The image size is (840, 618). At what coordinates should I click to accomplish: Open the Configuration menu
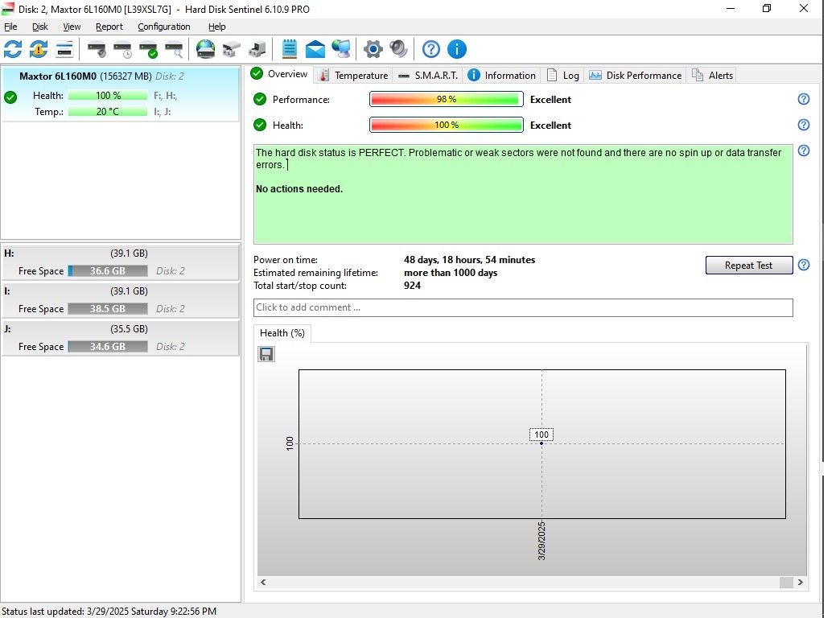(164, 27)
